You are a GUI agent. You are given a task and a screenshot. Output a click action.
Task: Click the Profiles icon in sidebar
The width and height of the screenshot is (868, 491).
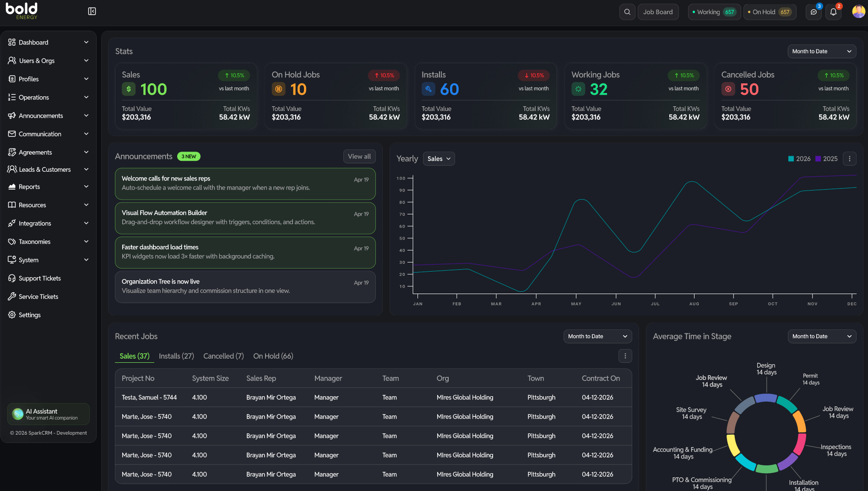click(x=12, y=79)
